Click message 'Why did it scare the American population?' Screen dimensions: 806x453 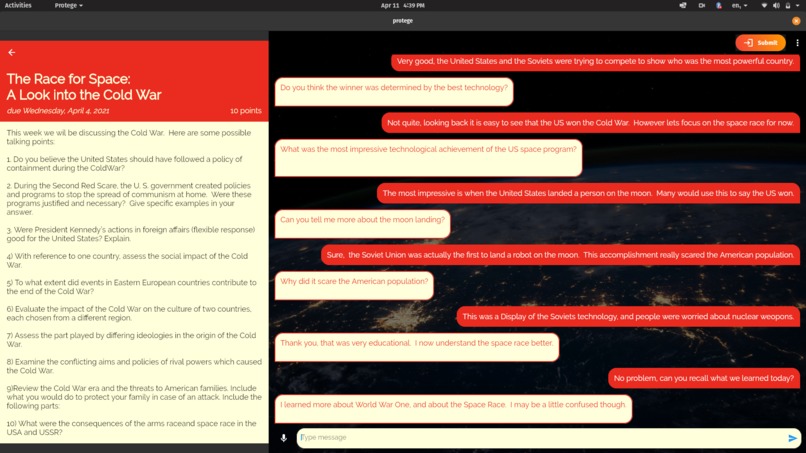[354, 285]
